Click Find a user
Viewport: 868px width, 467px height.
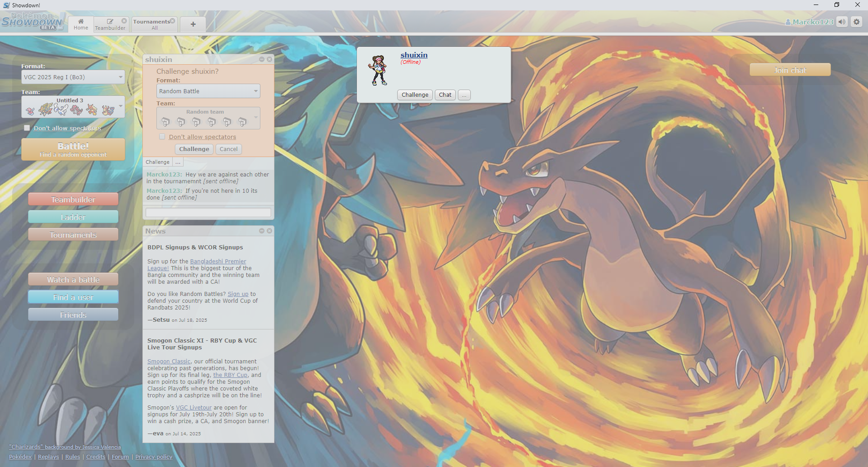point(73,297)
